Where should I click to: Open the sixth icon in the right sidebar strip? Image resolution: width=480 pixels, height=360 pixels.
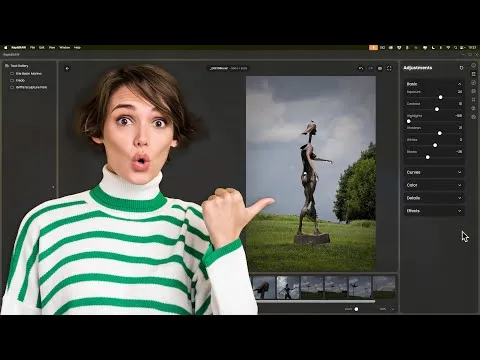tap(473, 108)
